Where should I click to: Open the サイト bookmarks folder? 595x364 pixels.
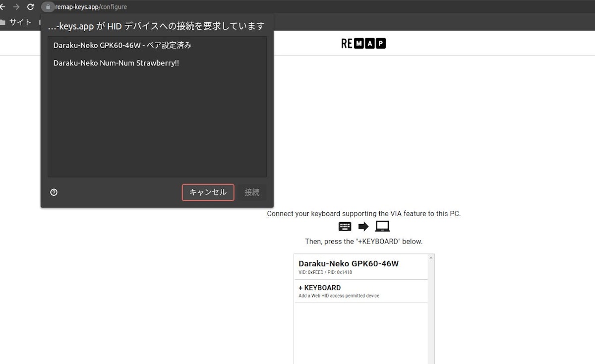[16, 22]
